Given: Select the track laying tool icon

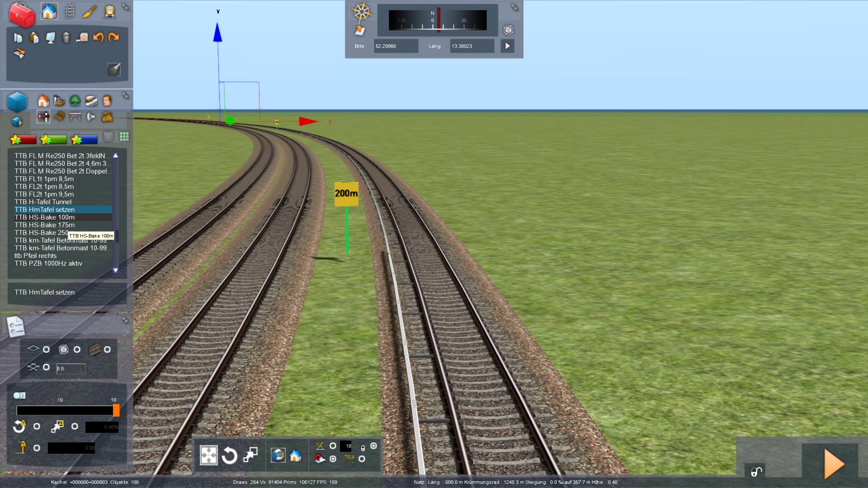Looking at the screenshot, I should (x=70, y=11).
